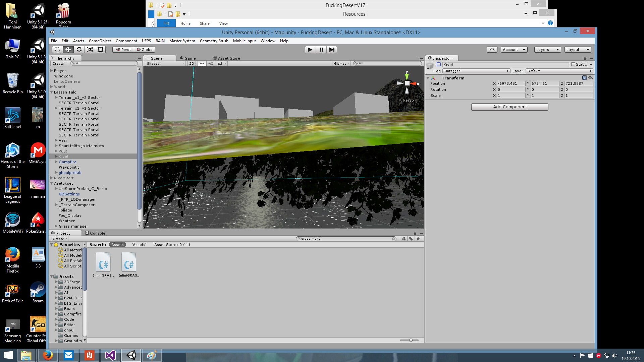Open the Geometry Brush menu

click(214, 41)
